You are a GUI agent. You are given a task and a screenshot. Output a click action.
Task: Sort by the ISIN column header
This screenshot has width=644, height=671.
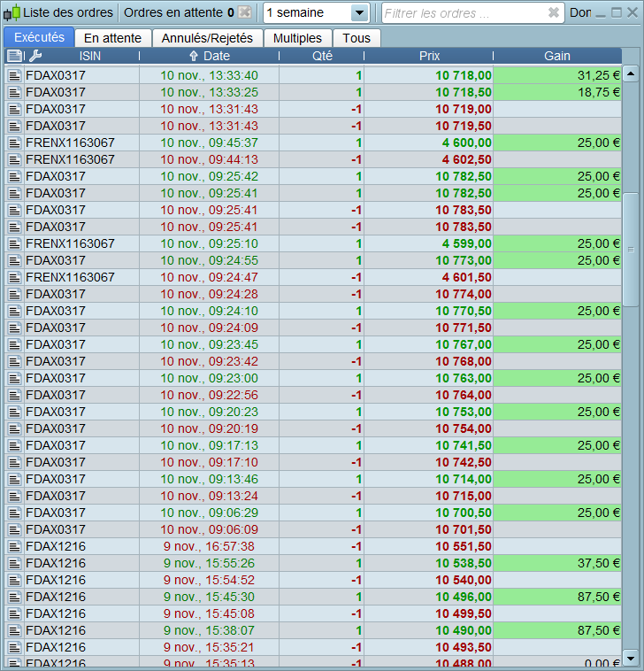tap(90, 56)
